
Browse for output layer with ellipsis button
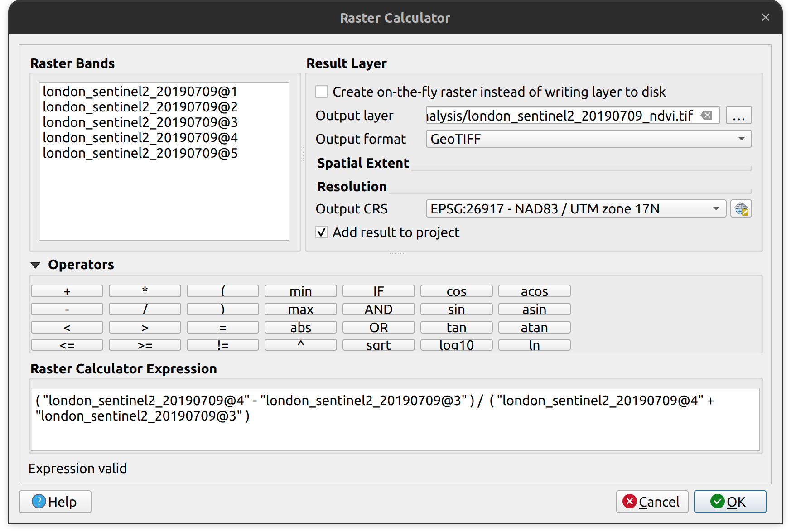[738, 116]
